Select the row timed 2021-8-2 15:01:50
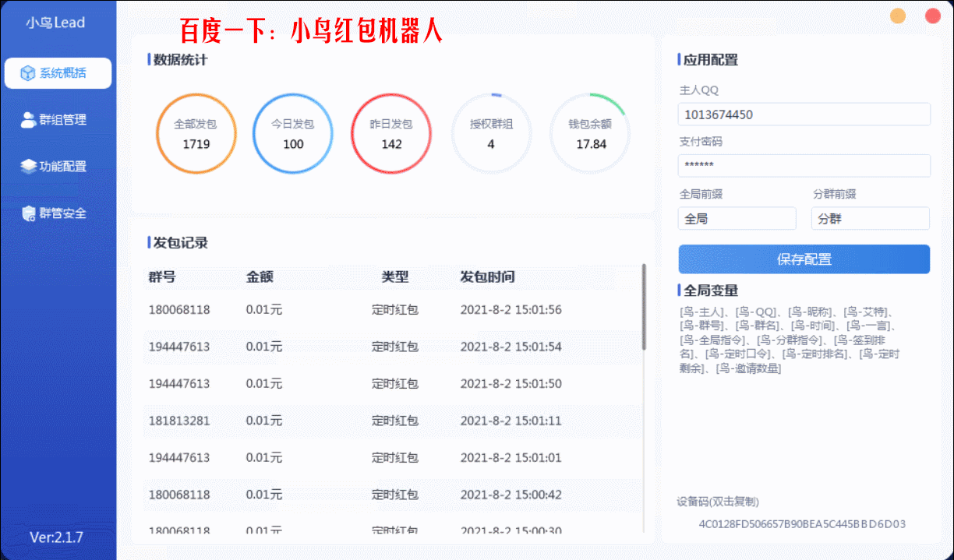This screenshot has height=560, width=954. [x=392, y=383]
